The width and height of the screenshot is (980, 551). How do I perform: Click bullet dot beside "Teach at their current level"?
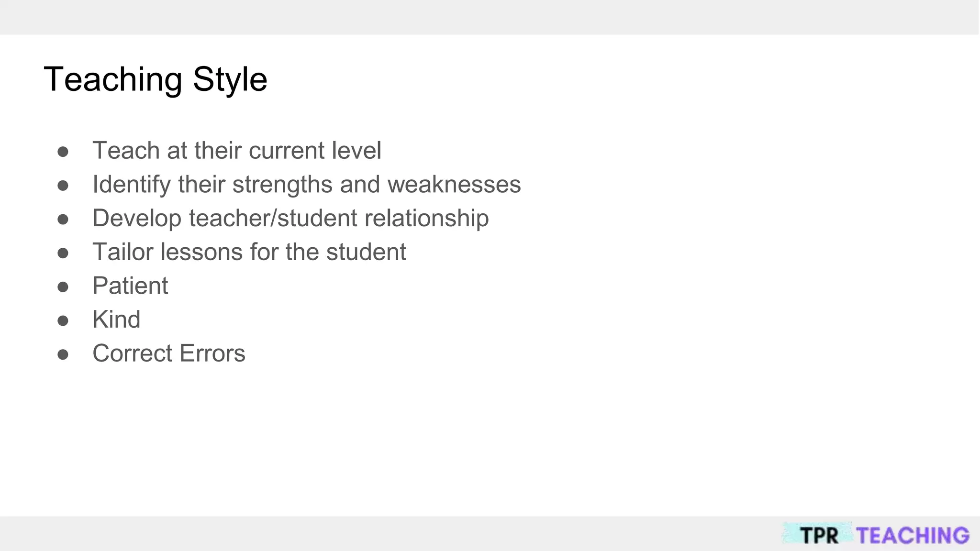click(x=63, y=152)
